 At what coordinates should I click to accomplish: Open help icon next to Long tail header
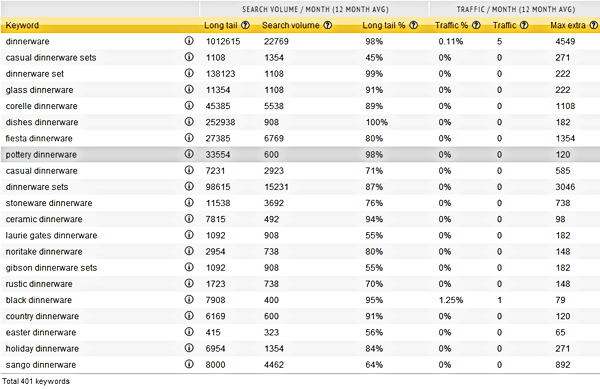coord(246,25)
